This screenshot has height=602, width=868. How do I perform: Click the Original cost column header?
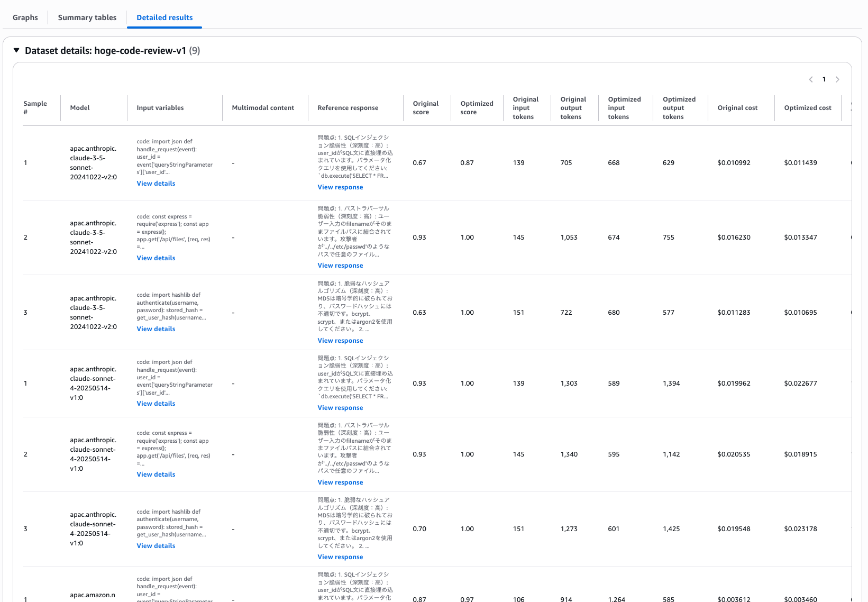(x=737, y=108)
